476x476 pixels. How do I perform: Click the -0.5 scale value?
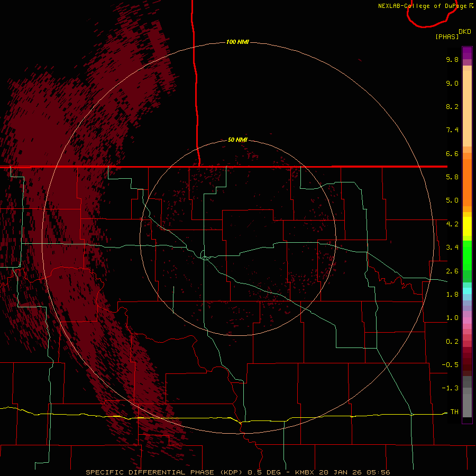[x=450, y=365]
